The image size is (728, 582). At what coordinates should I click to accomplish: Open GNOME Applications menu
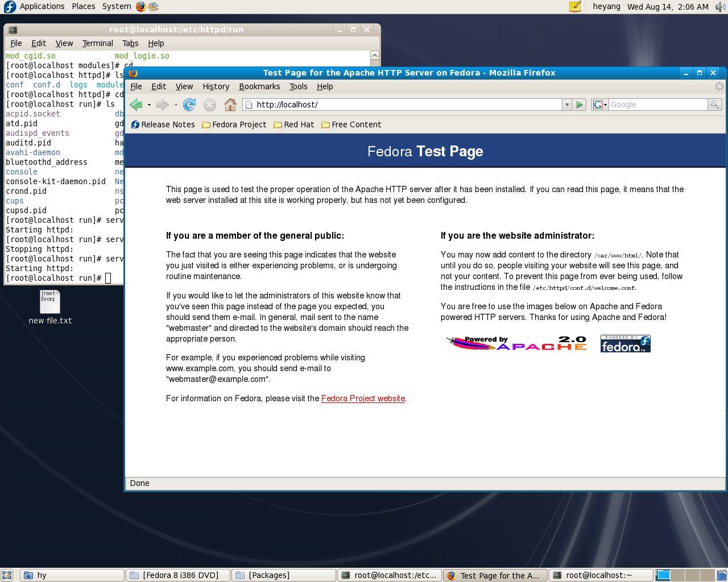[42, 7]
